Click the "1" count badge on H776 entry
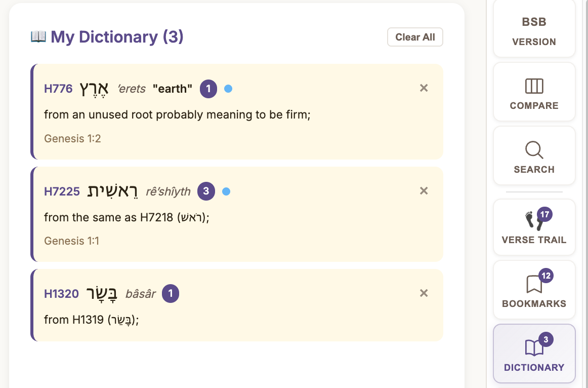The image size is (588, 388). [208, 89]
